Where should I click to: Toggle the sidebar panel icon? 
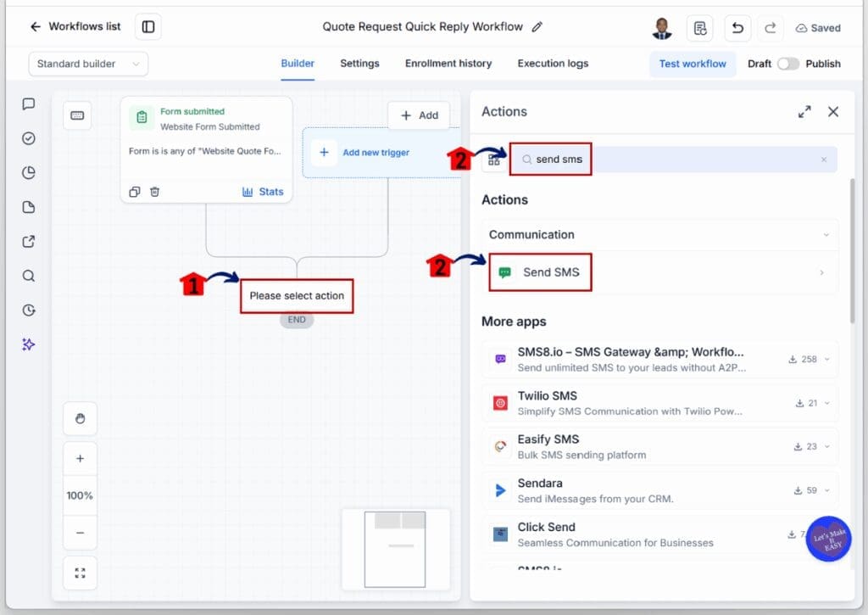(148, 26)
